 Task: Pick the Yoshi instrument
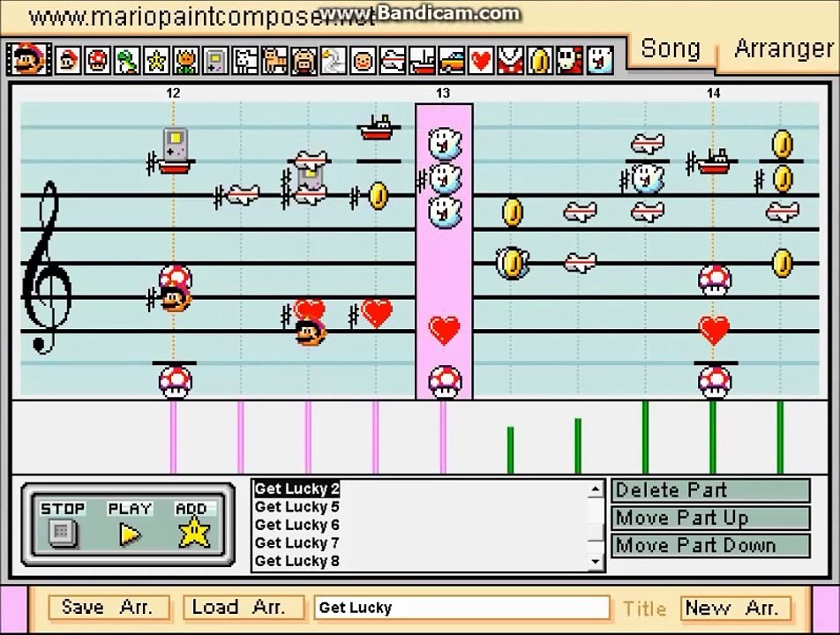coord(127,60)
